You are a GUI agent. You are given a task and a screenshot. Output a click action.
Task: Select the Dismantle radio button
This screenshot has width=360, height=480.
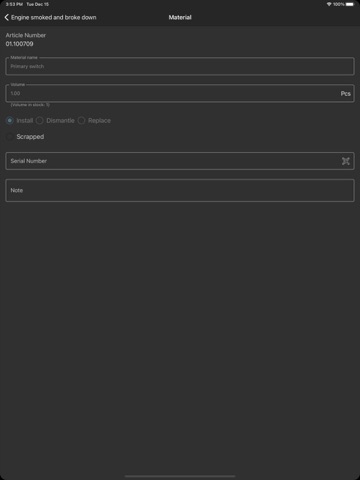pyautogui.click(x=39, y=120)
